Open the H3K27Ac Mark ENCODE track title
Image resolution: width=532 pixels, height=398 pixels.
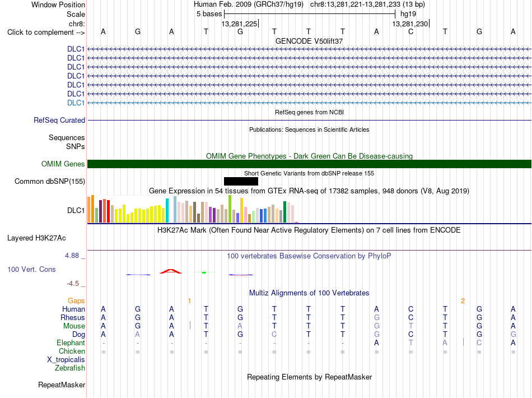[x=309, y=230]
